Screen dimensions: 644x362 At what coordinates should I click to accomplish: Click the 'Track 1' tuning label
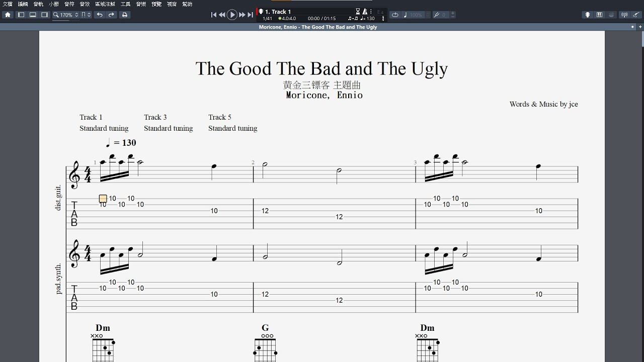coord(91,117)
